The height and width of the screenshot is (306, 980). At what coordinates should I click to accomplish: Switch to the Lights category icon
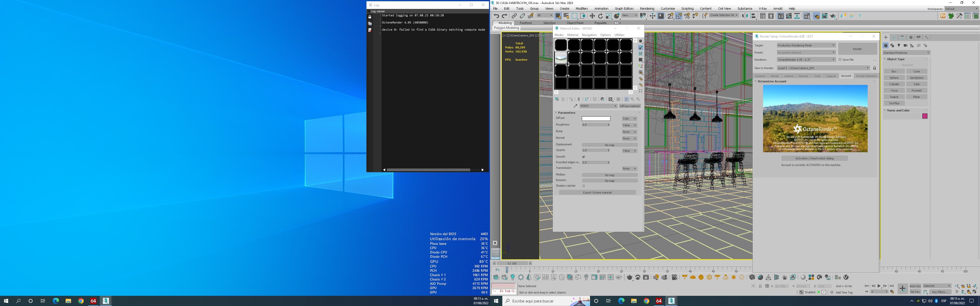pyautogui.click(x=899, y=46)
